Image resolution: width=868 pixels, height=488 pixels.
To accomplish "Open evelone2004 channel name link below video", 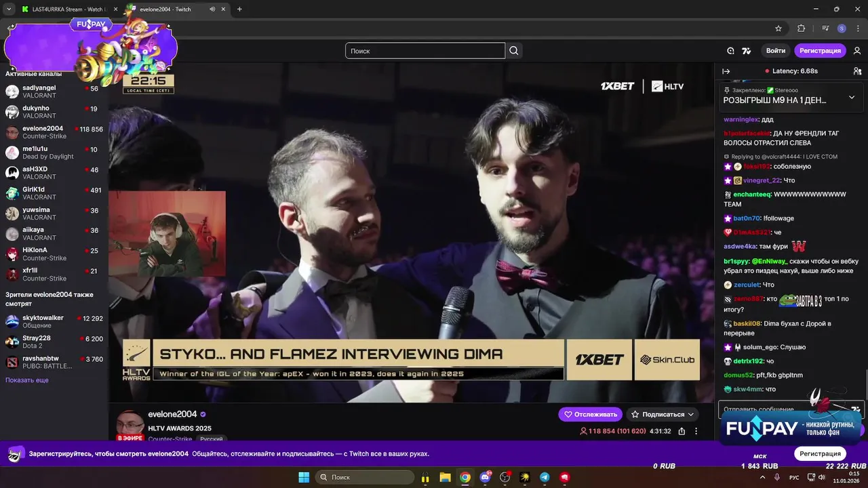I will (x=172, y=414).
